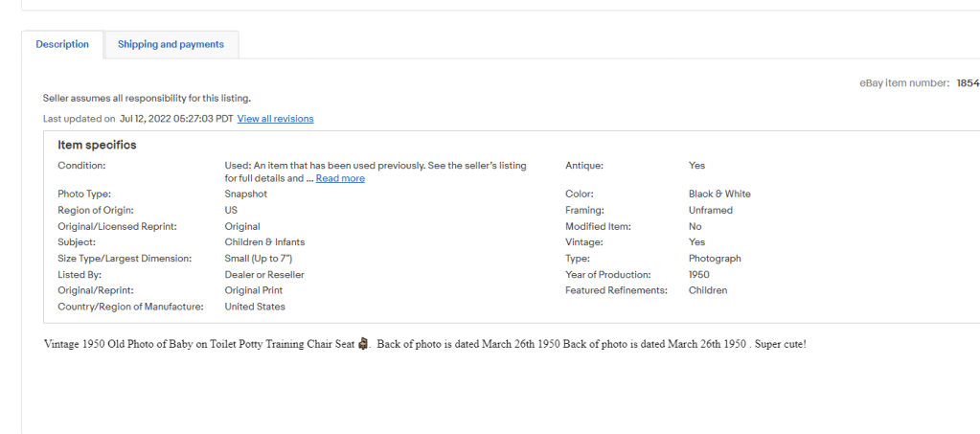980x434 pixels.
Task: Click the chair emoji in the description
Action: pos(363,344)
